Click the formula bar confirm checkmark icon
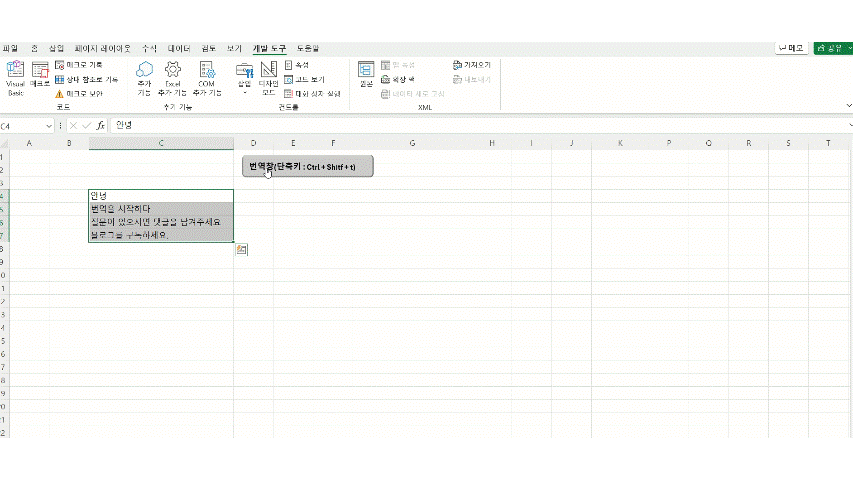This screenshot has height=480, width=853. 86,126
